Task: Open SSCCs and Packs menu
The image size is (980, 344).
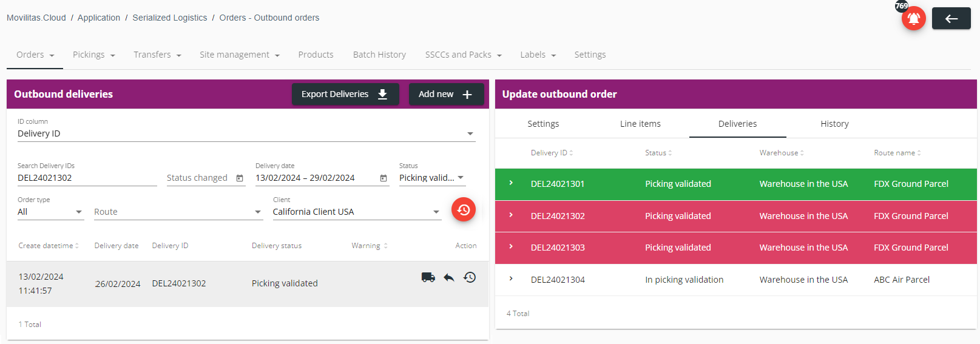Action: pos(464,55)
